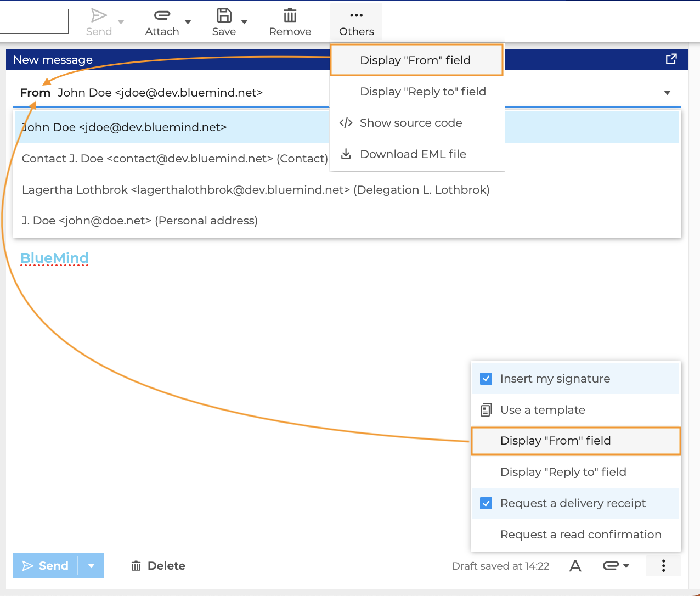Open the dropdown arrow next to Save
700x596 pixels.
click(245, 23)
